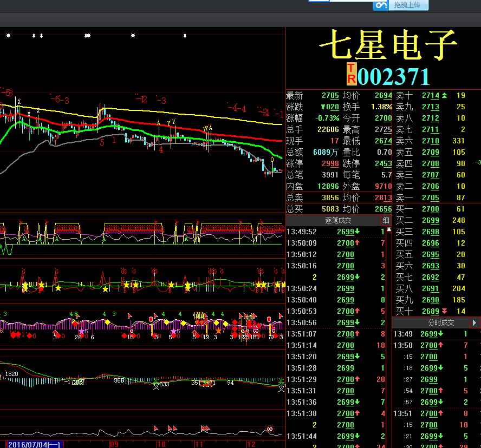Click the up double-arrow beside 卖十
This screenshot has width=481, height=448.
444,96
